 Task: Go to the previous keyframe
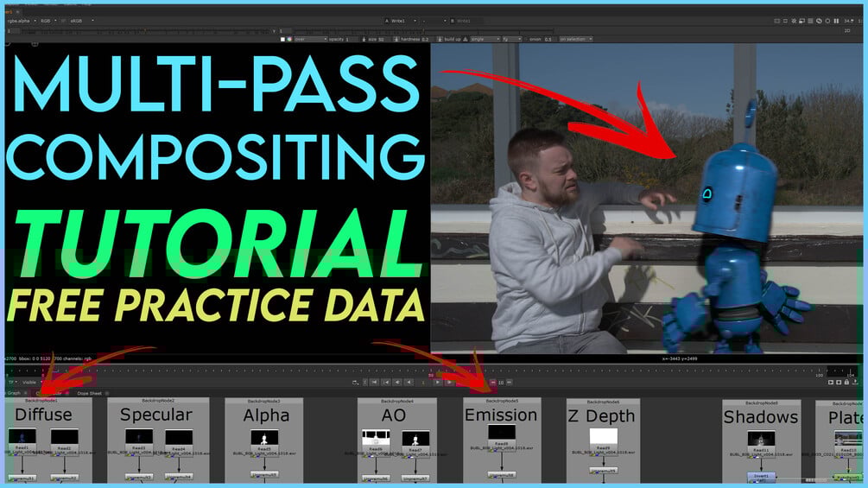coord(387,383)
